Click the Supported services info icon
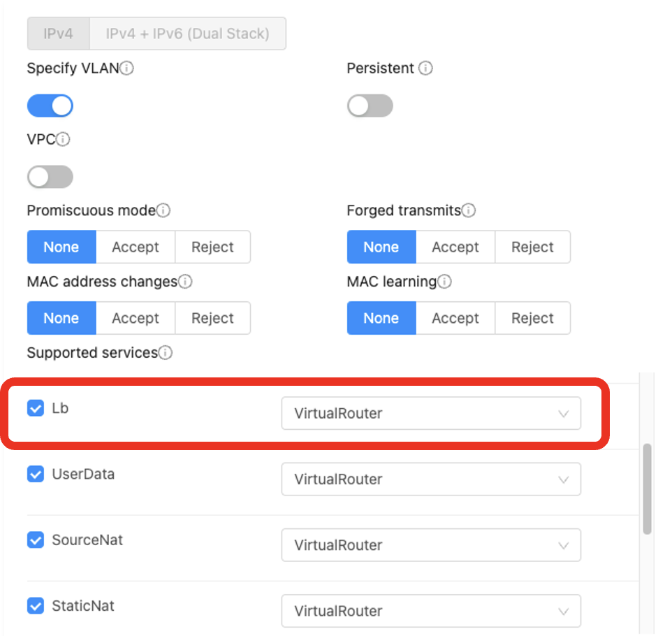Screen dimensions: 672x636 coord(165,353)
